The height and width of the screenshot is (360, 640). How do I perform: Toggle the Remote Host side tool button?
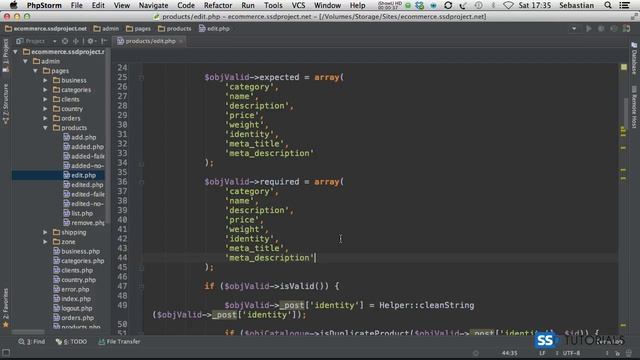point(634,107)
